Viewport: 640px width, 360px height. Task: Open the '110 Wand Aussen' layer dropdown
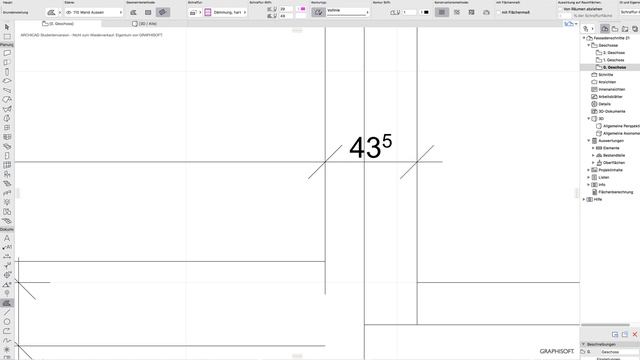93,12
